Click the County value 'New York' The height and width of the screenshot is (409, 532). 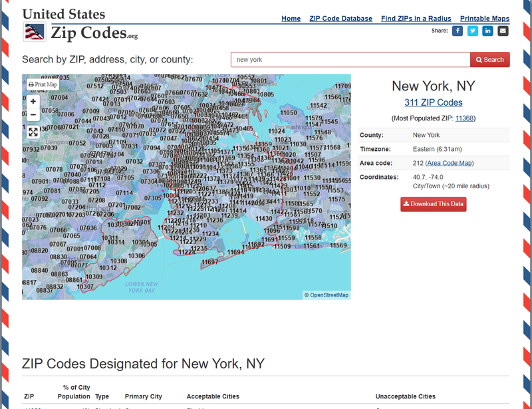[x=426, y=135]
